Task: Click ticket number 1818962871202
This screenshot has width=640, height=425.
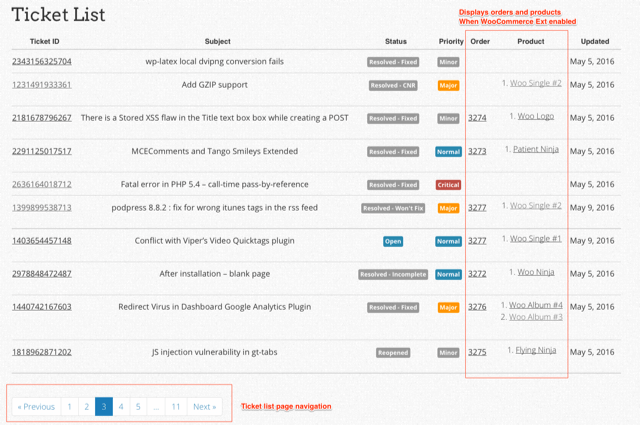Action: [x=42, y=352]
